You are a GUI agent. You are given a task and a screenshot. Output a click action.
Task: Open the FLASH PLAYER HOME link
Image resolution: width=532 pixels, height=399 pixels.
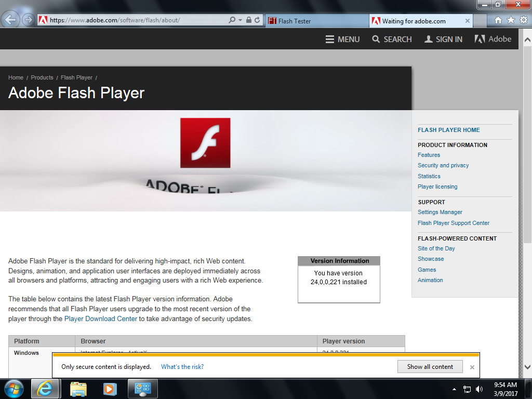(x=448, y=130)
